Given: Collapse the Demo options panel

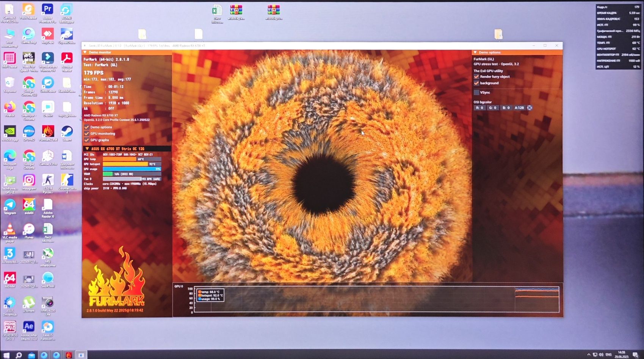Looking at the screenshot, I should (x=475, y=52).
